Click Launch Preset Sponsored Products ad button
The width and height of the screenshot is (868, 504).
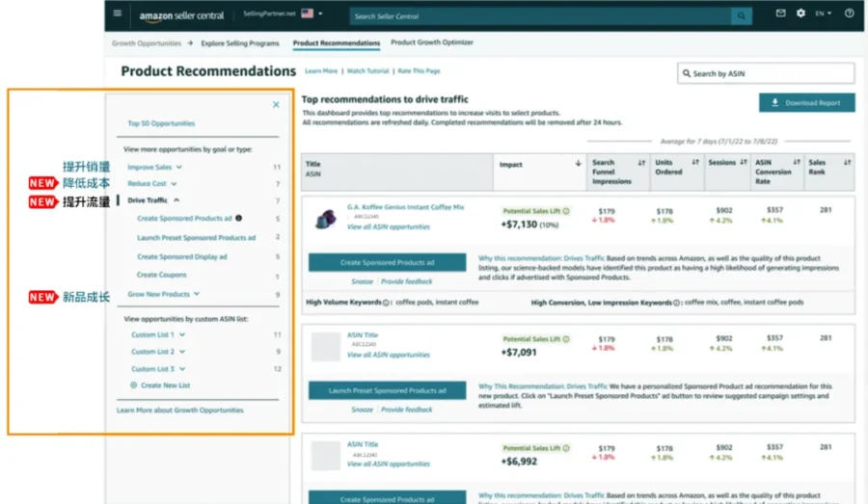click(x=387, y=390)
